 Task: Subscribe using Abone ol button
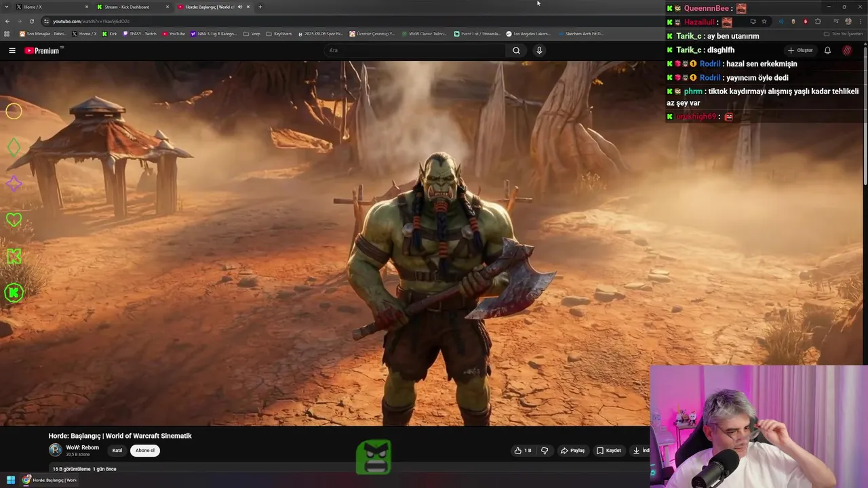tap(144, 450)
